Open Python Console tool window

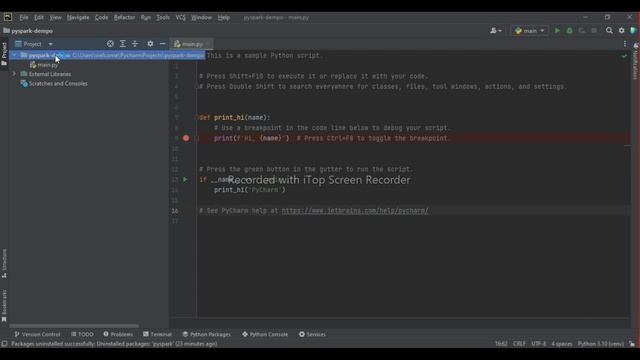coord(264,334)
